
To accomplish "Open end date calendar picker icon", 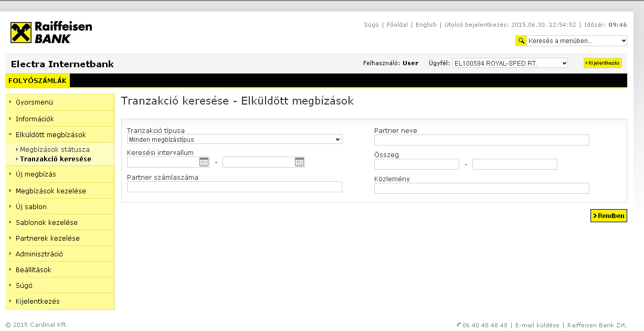I will 299,162.
